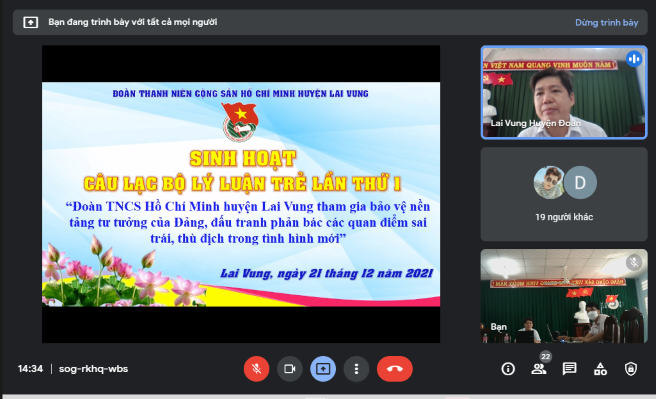
Task: Unmute the microphone with the red mic button
Action: tap(256, 369)
